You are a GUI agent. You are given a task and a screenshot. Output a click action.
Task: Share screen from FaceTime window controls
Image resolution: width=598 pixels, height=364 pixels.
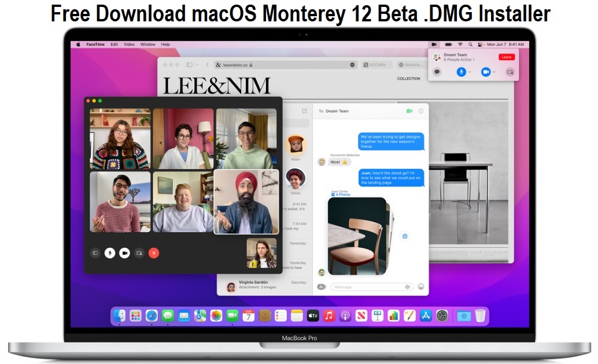[139, 253]
